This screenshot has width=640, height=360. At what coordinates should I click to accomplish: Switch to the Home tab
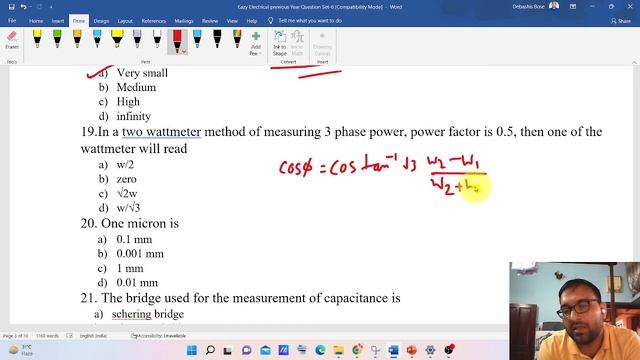click(36, 21)
